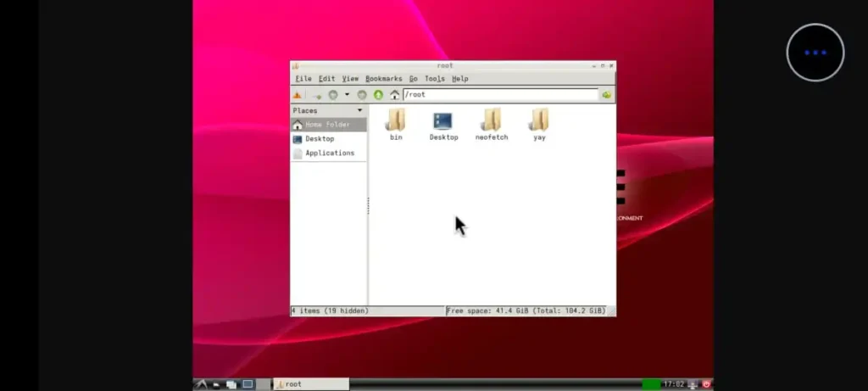Select Applications in Places sidebar
Viewport: 868px width, 391px height.
(329, 154)
